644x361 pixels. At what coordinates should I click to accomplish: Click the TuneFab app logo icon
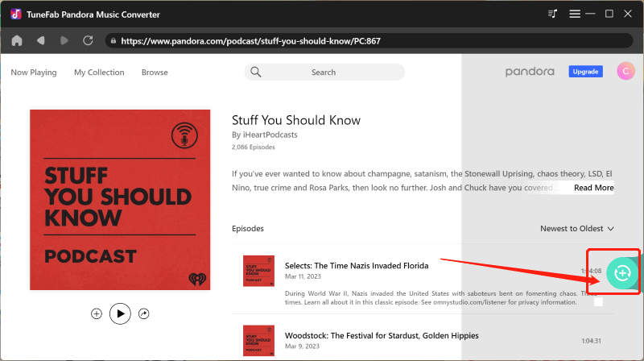click(16, 14)
